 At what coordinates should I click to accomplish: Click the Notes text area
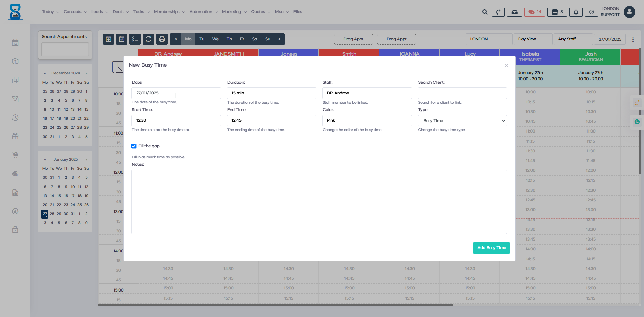click(x=319, y=202)
